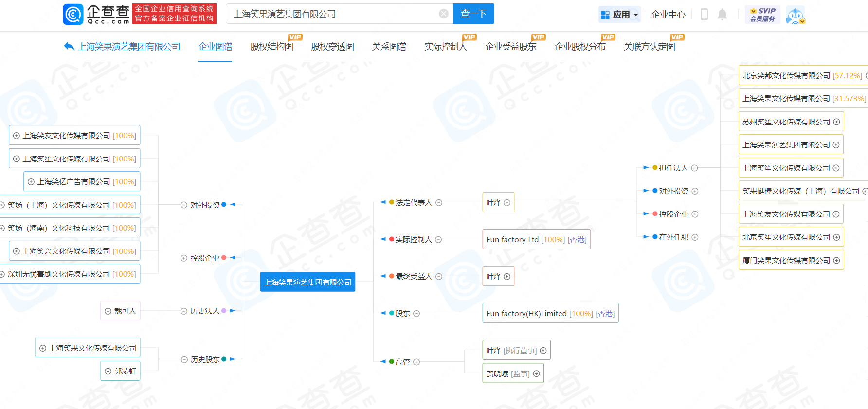The height and width of the screenshot is (409, 868).
Task: Open 上海笑果文化传媒有限公司 [31.573%] node
Action: pyautogui.click(x=803, y=98)
